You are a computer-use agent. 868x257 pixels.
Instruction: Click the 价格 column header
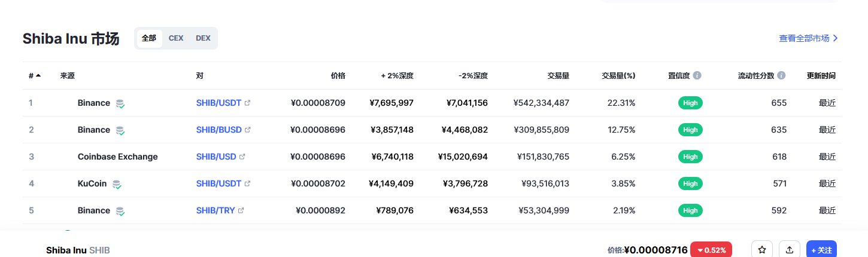(x=338, y=76)
